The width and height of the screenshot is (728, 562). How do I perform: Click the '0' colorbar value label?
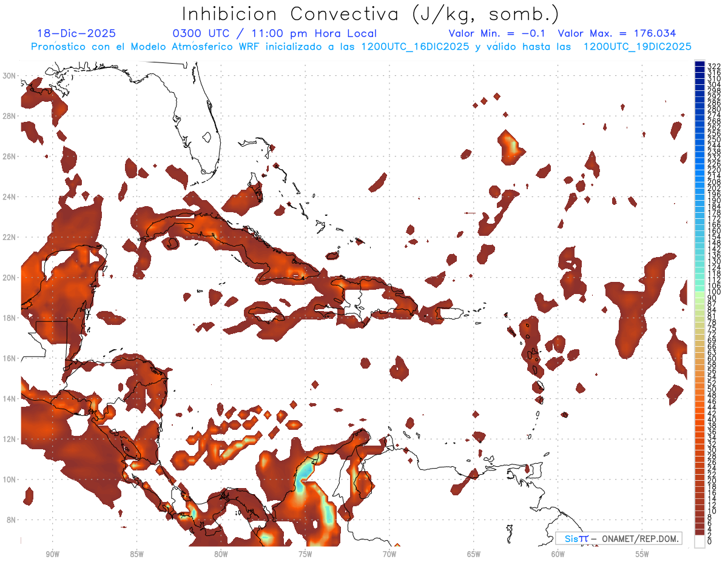pos(710,542)
